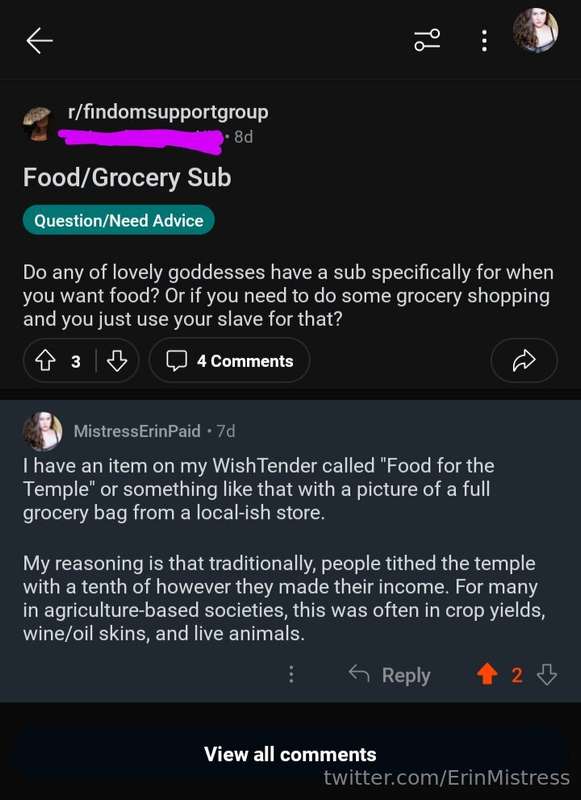The image size is (581, 800).
Task: Open the three-dot overflow menu at top
Action: [484, 40]
